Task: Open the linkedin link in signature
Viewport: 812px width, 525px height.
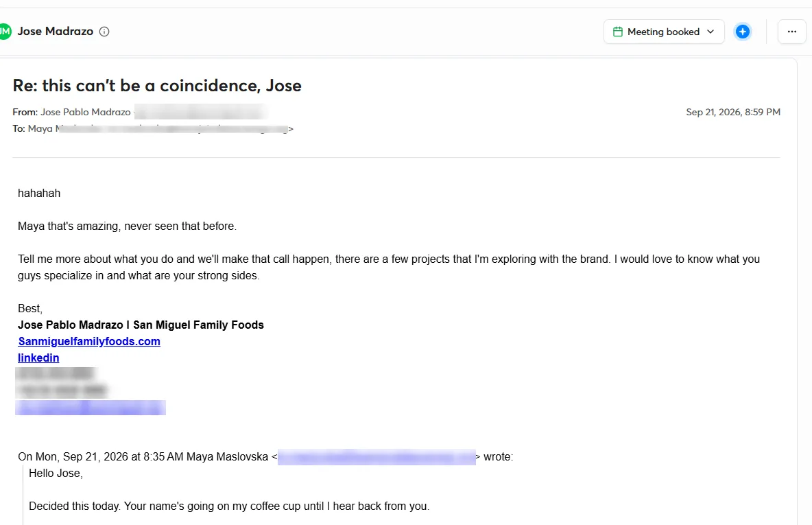Action: click(38, 358)
